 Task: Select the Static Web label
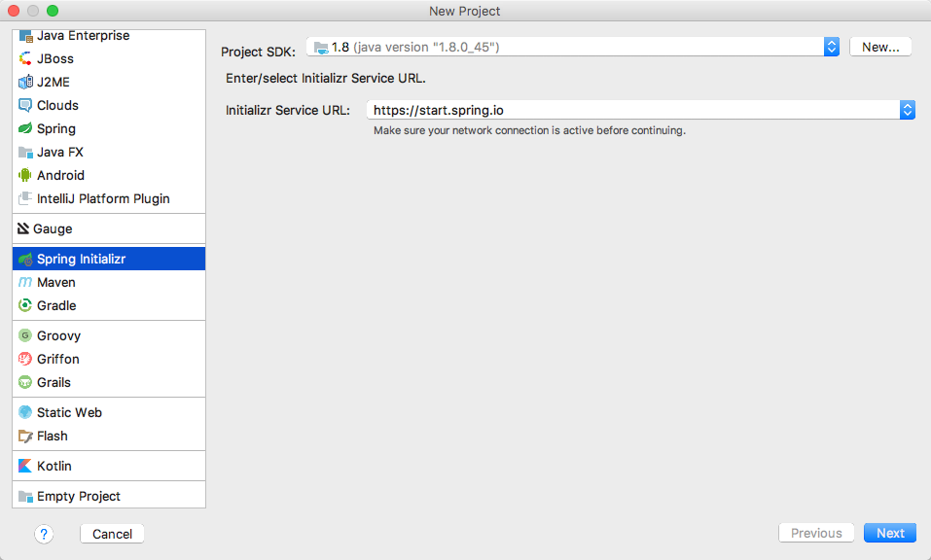pos(69,412)
